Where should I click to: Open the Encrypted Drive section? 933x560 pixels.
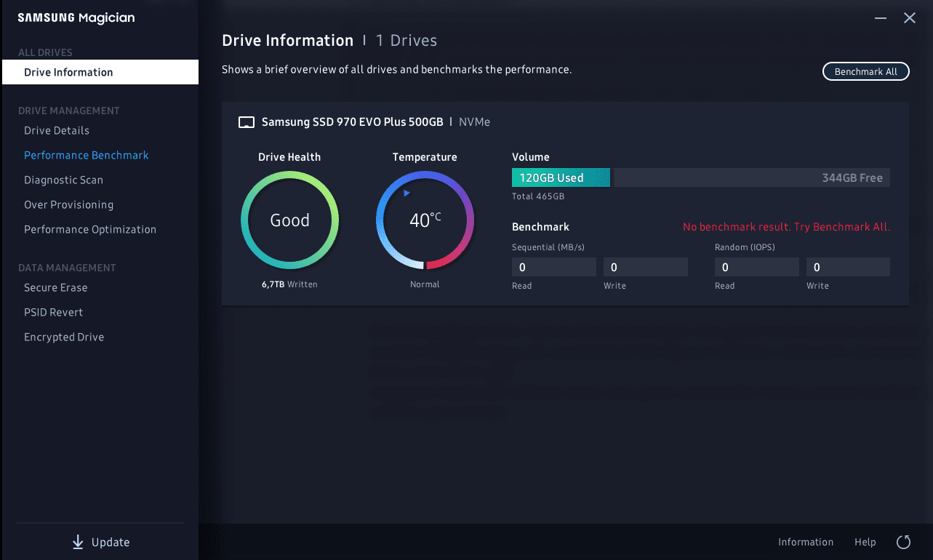[64, 337]
